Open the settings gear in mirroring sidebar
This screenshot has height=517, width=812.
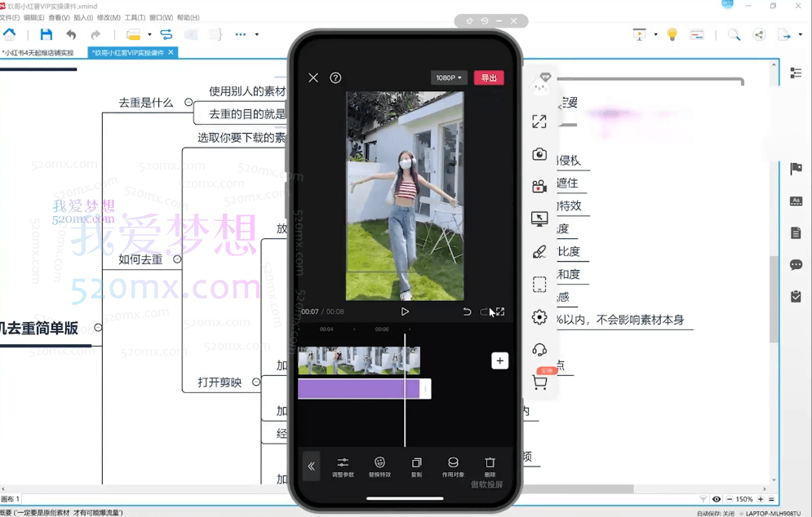click(539, 317)
